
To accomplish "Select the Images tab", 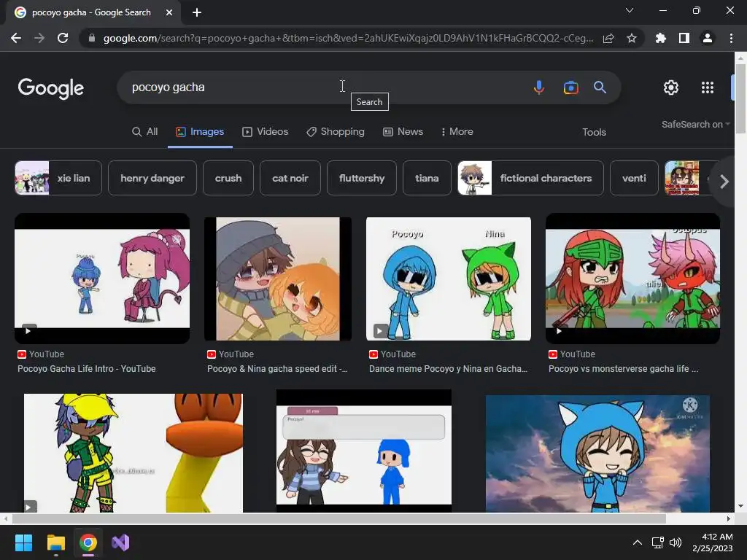I will pyautogui.click(x=200, y=132).
